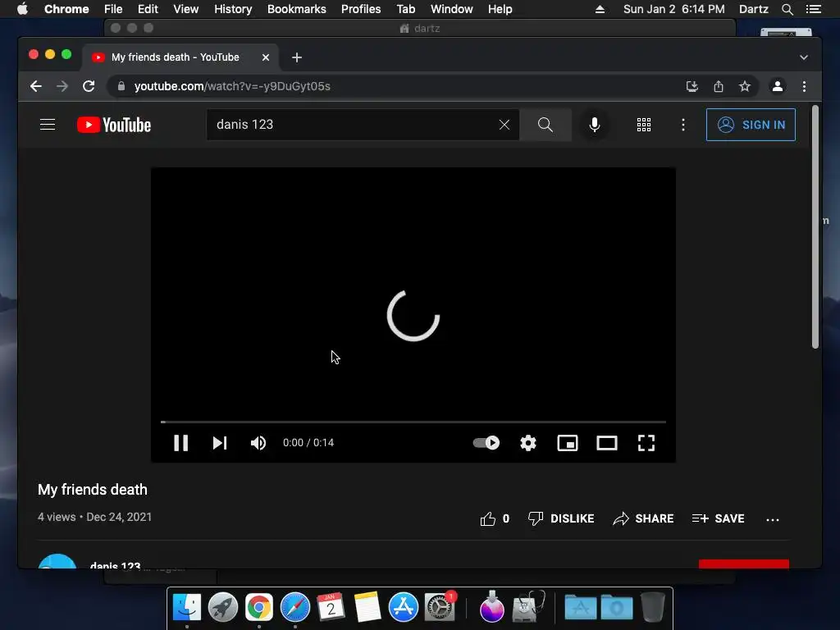Enter full screen mode
This screenshot has width=840, height=630.
646,443
